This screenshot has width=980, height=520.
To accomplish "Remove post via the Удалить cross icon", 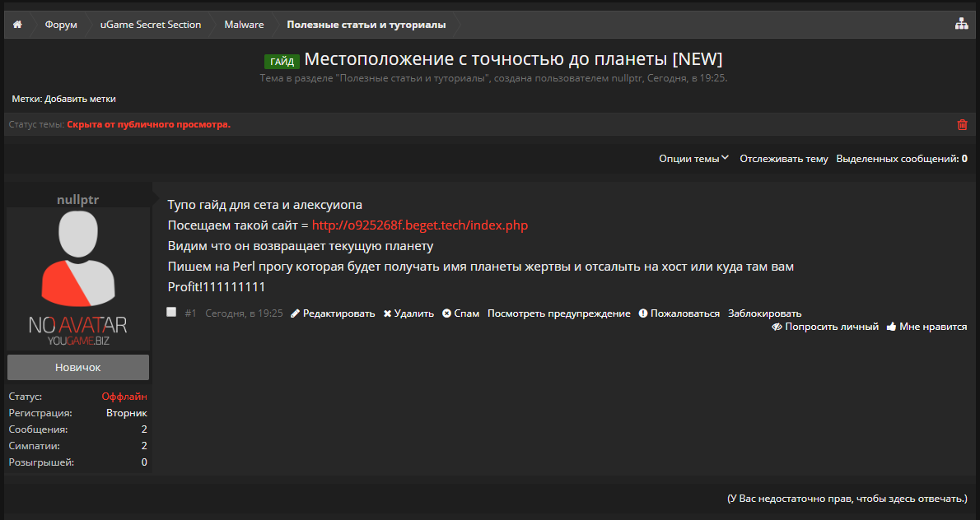I will coord(387,313).
